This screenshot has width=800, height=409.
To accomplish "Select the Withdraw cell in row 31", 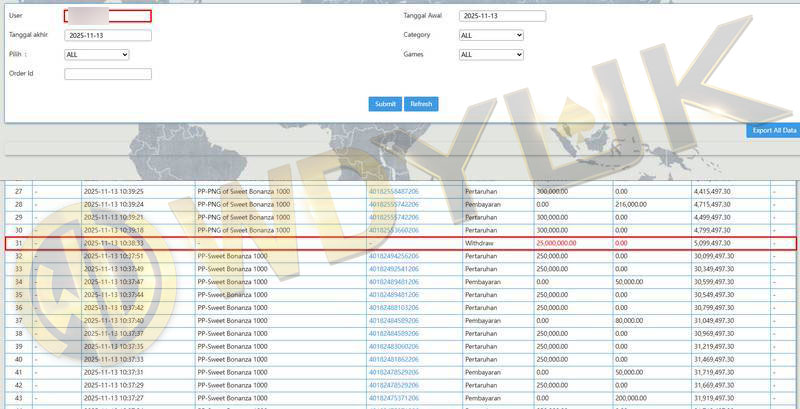I will (x=482, y=243).
